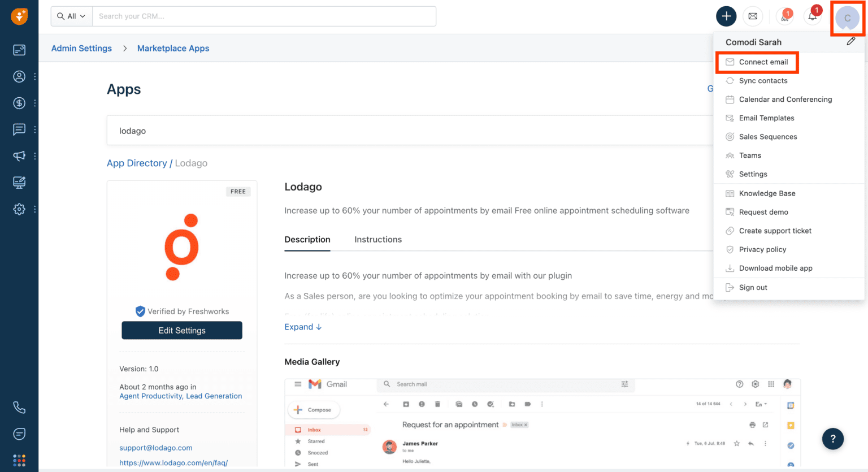
Task: Expand the Lodago description text
Action: [x=303, y=327]
